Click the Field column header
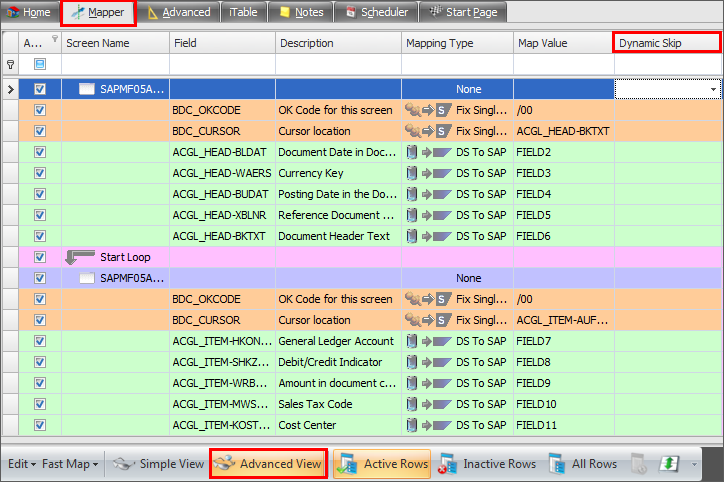The height and width of the screenshot is (482, 724). click(x=223, y=43)
